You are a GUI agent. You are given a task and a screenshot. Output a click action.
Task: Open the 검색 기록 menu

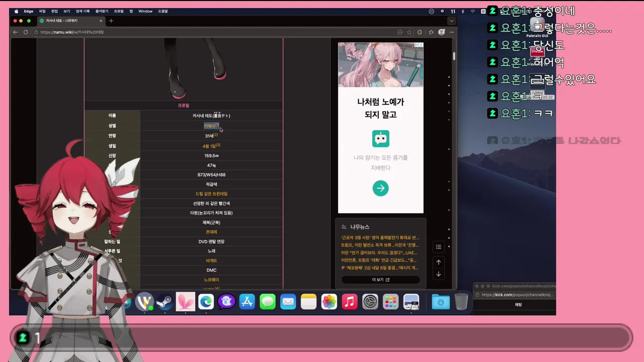[x=83, y=11]
